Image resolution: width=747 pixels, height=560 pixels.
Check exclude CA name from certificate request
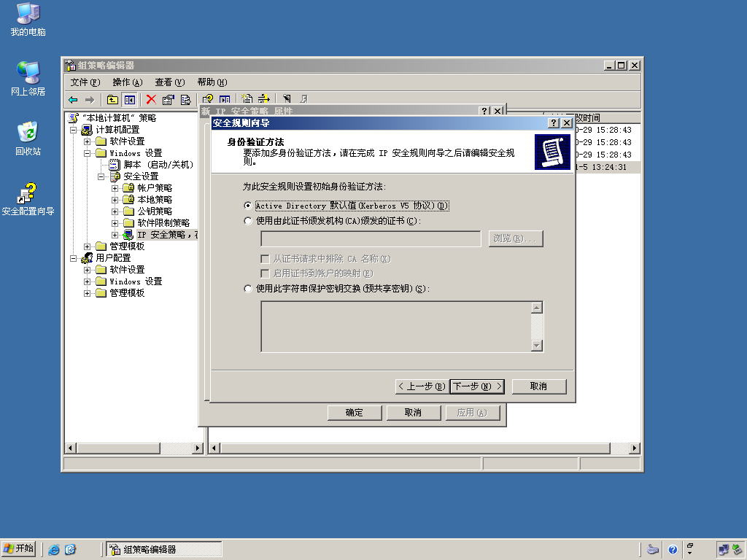click(x=265, y=259)
